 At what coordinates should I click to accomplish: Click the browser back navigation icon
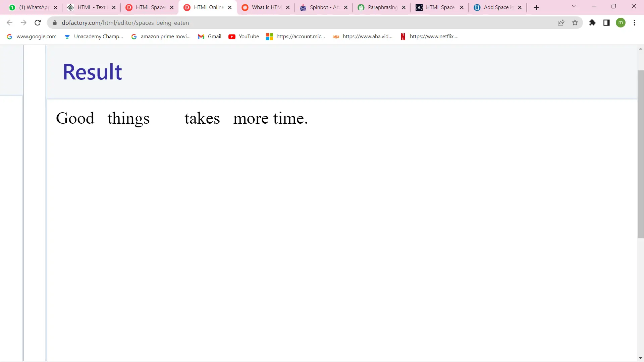click(10, 22)
